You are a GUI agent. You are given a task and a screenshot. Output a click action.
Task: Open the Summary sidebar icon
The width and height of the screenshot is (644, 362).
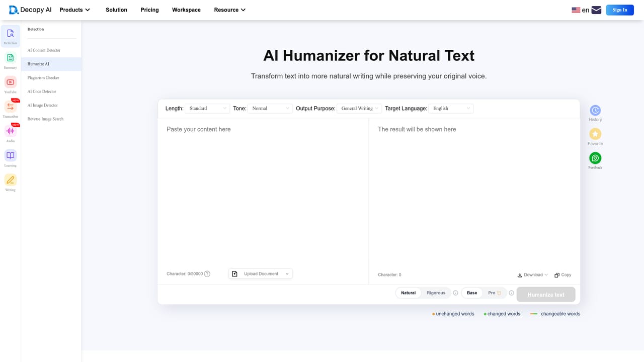coord(11,58)
